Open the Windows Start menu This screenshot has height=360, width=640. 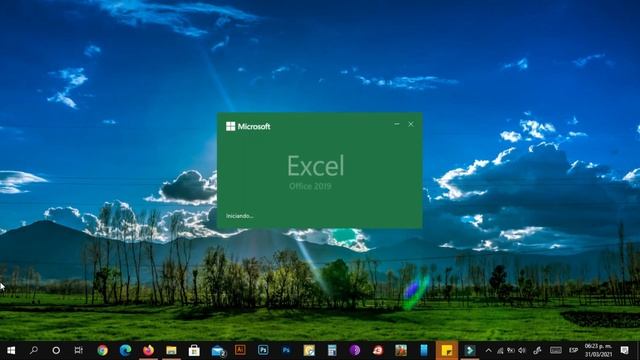[x=11, y=350]
